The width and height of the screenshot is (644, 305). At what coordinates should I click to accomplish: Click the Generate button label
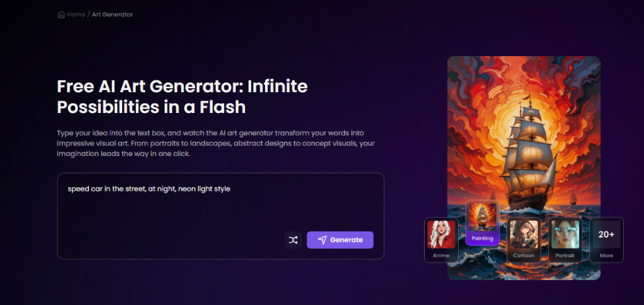(346, 240)
